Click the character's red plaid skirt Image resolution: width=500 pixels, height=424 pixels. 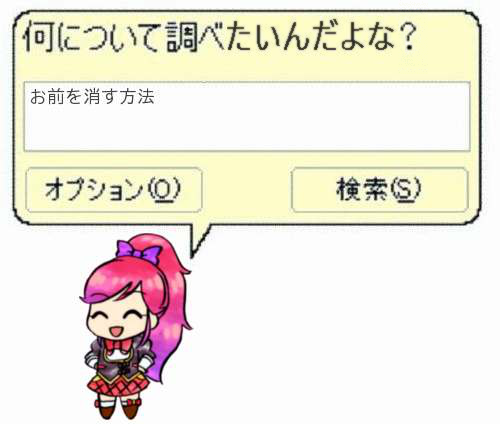[x=118, y=384]
